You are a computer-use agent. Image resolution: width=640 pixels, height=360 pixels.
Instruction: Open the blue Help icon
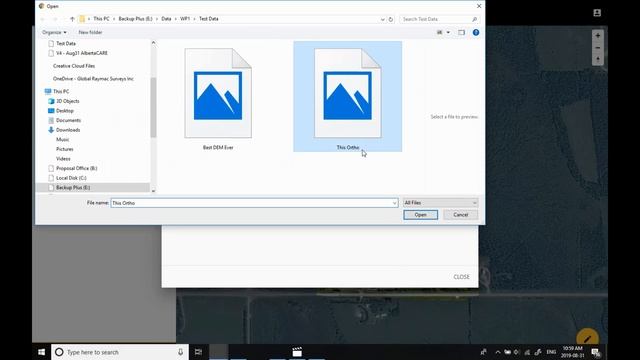click(476, 32)
